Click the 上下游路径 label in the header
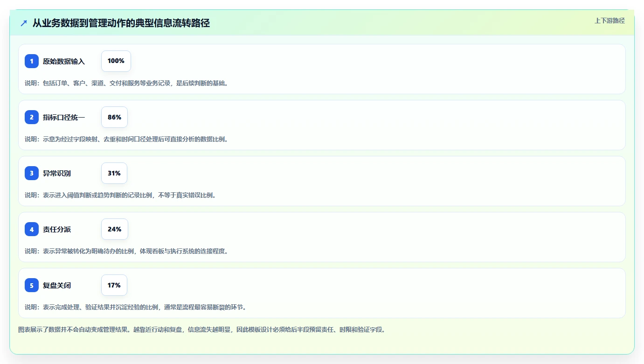 609,21
